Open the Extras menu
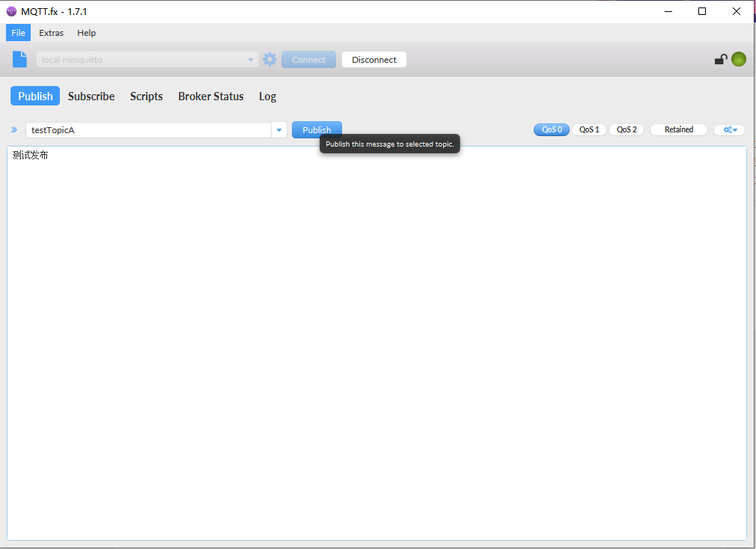 (x=51, y=33)
